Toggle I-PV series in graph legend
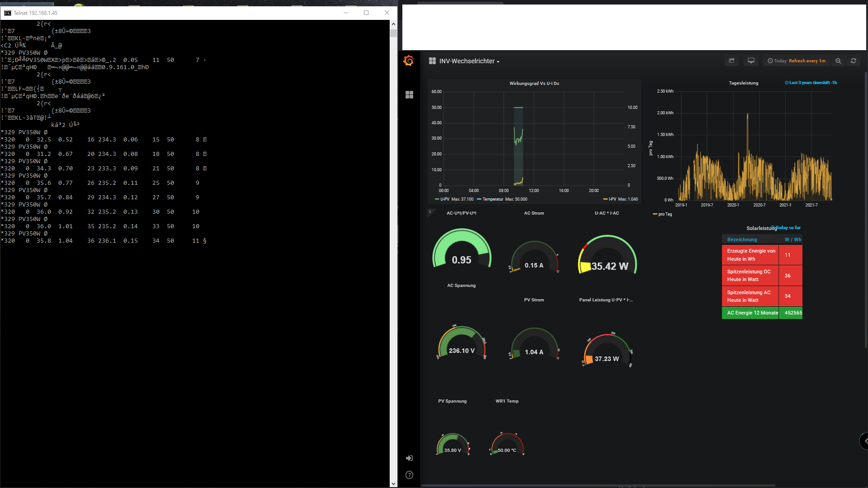This screenshot has width=868, height=488. (x=612, y=199)
